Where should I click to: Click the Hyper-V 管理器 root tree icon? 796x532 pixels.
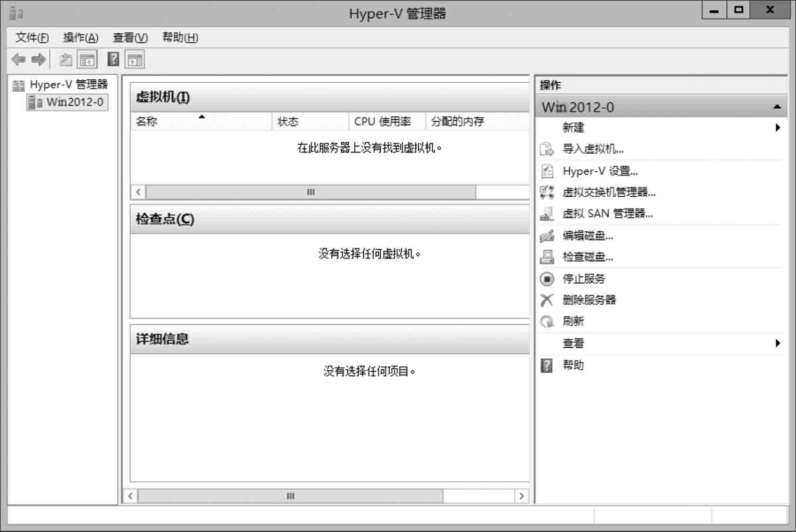(18, 85)
